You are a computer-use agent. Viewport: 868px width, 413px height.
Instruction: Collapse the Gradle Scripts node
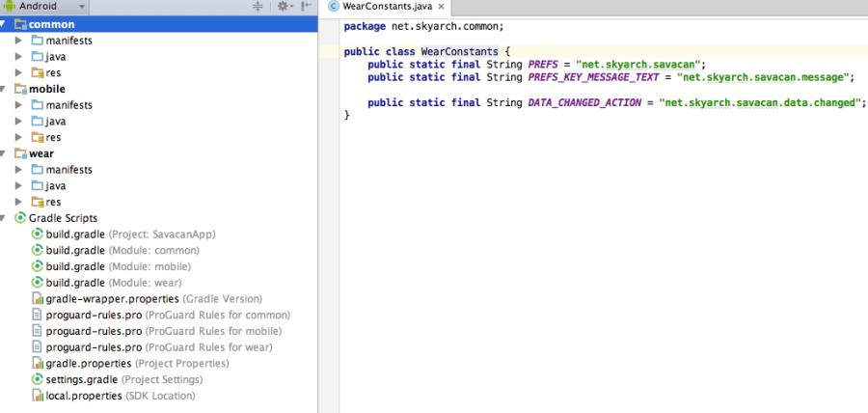click(x=5, y=218)
